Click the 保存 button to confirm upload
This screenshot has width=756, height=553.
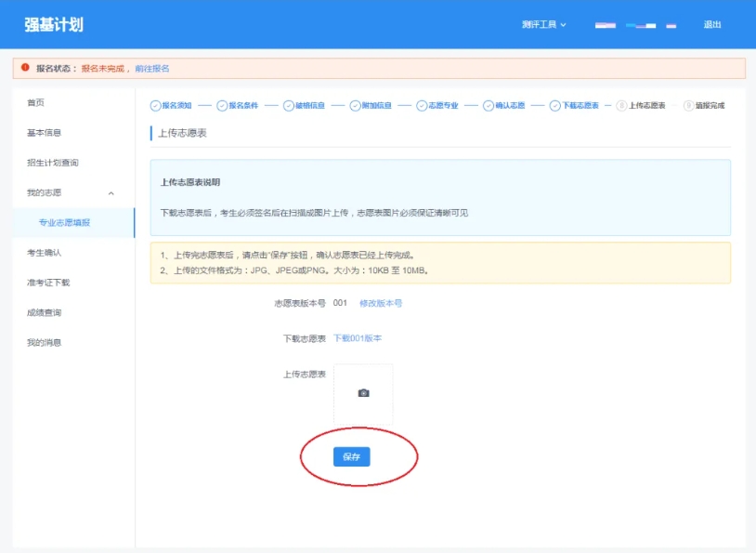tap(352, 456)
